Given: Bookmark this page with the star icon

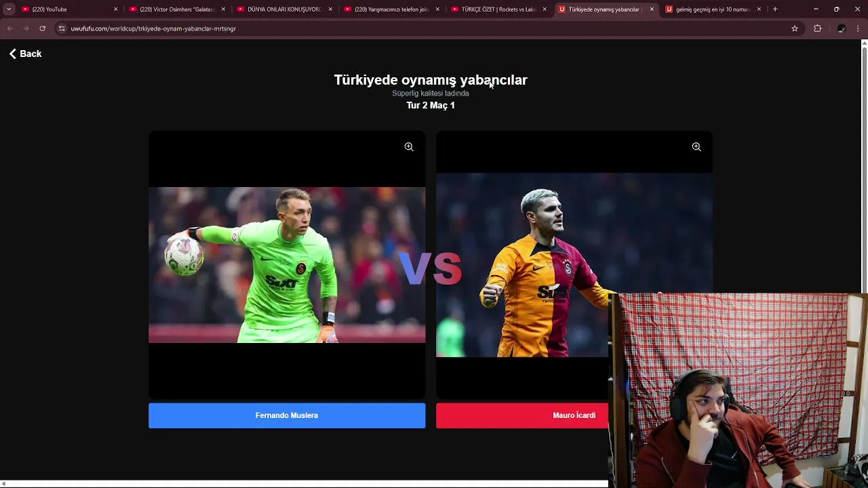Looking at the screenshot, I should (x=795, y=28).
